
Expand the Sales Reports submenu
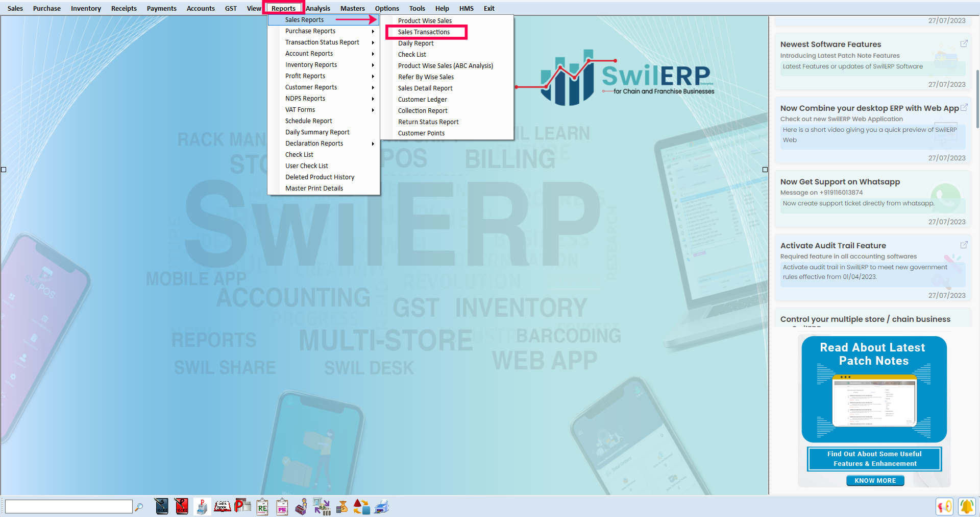tap(324, 20)
